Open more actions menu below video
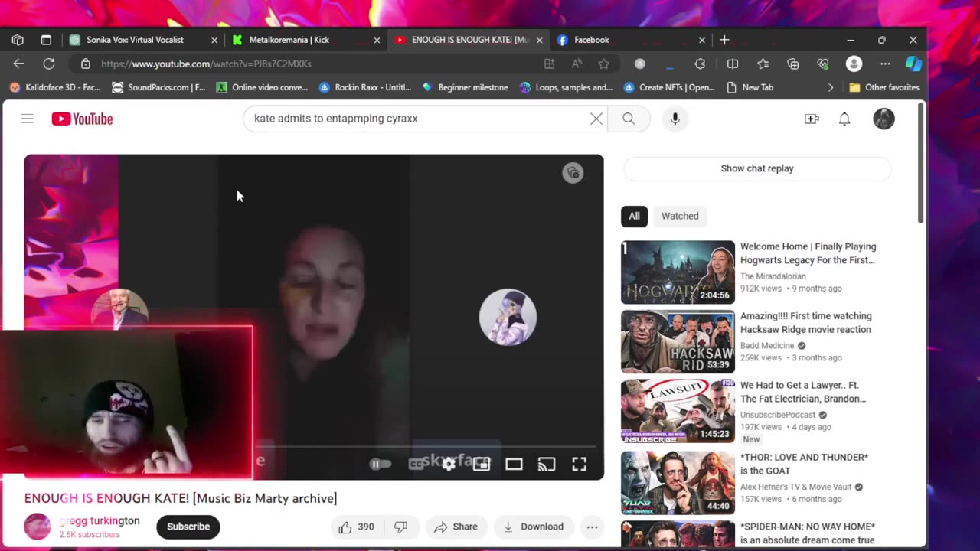This screenshot has height=551, width=980. (592, 527)
